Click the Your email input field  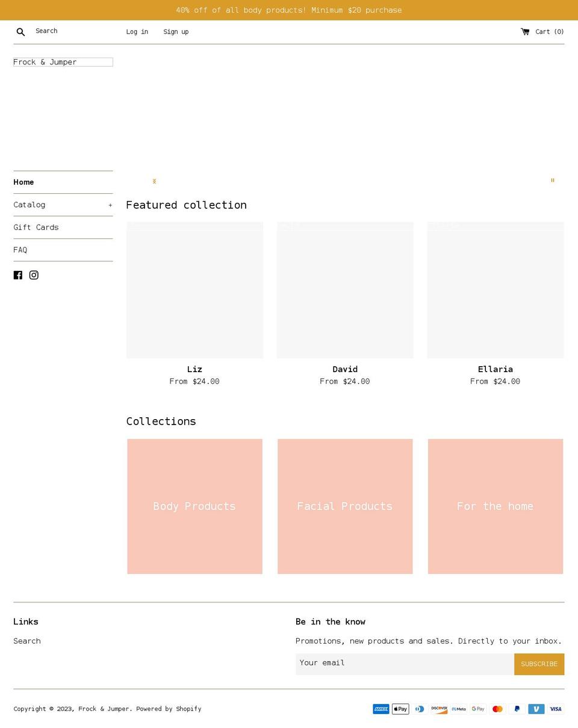[x=405, y=662]
